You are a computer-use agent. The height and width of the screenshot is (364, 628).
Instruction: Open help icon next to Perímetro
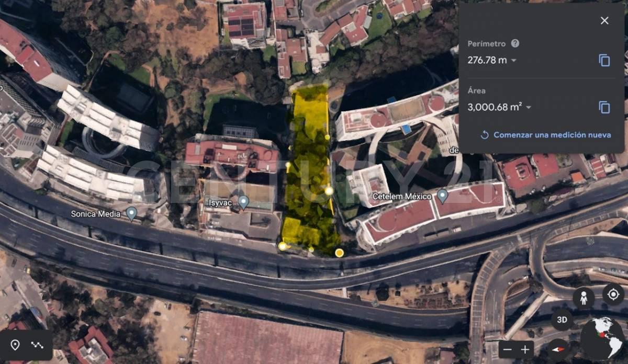coord(515,43)
